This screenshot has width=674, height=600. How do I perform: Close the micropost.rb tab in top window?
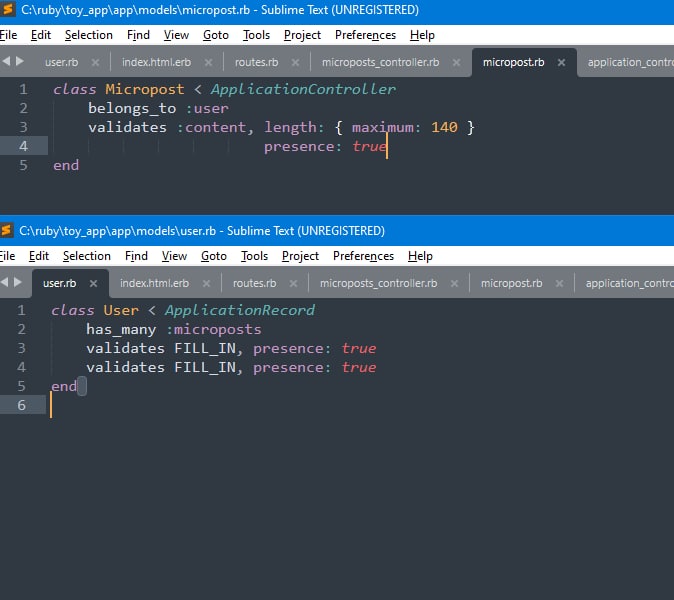pos(561,62)
